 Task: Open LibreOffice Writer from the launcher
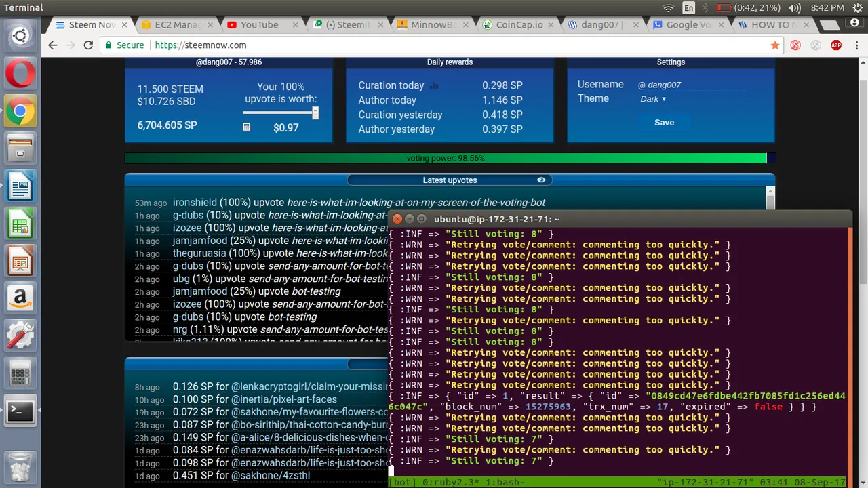[x=20, y=185]
